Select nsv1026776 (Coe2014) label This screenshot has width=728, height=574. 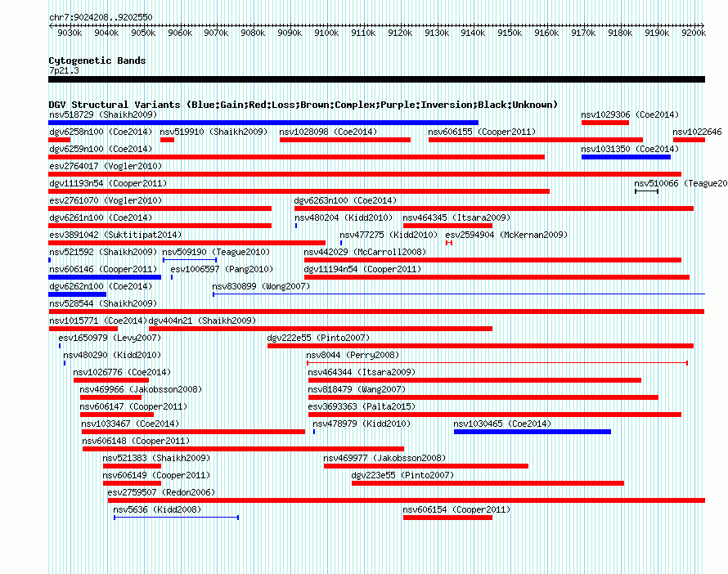[x=122, y=372]
